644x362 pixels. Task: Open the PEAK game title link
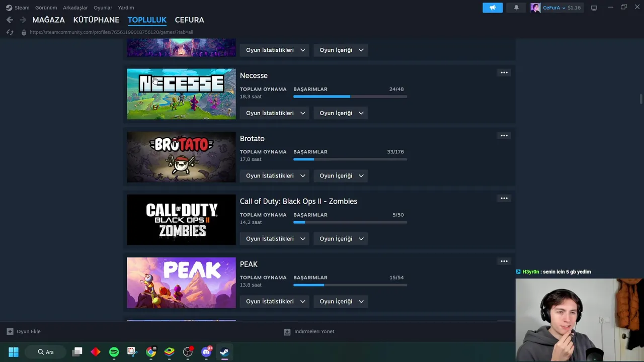(249, 264)
